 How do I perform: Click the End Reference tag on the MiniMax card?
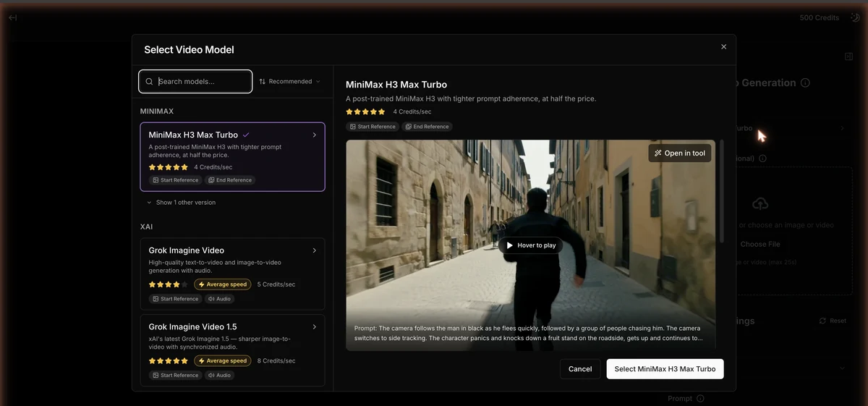click(229, 180)
